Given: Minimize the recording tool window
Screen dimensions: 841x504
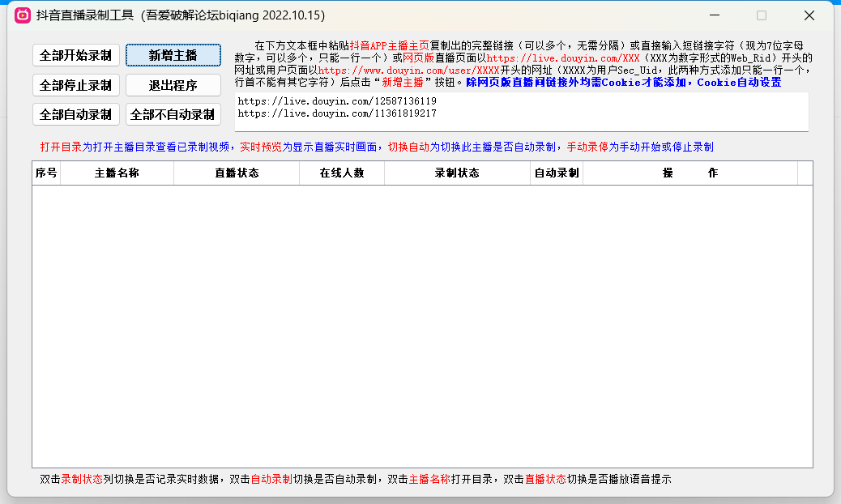Looking at the screenshot, I should [x=713, y=15].
